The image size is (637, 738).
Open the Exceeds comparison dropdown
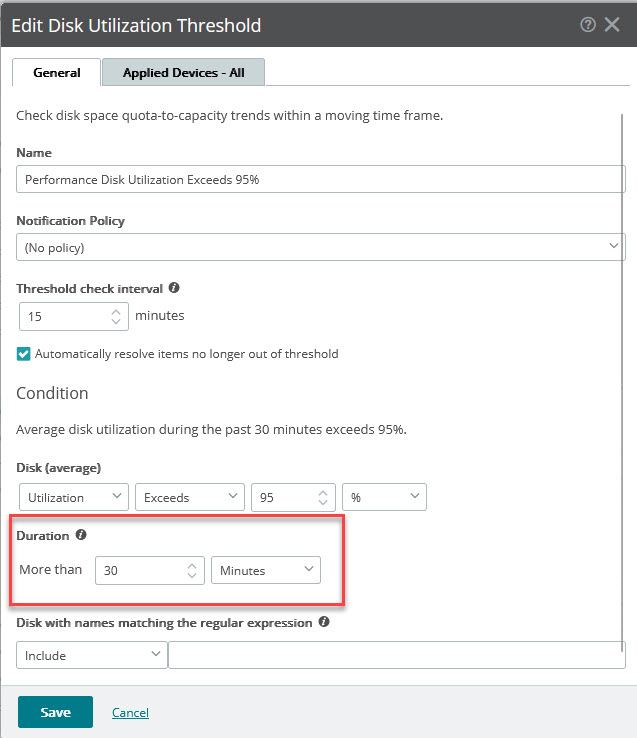click(190, 497)
